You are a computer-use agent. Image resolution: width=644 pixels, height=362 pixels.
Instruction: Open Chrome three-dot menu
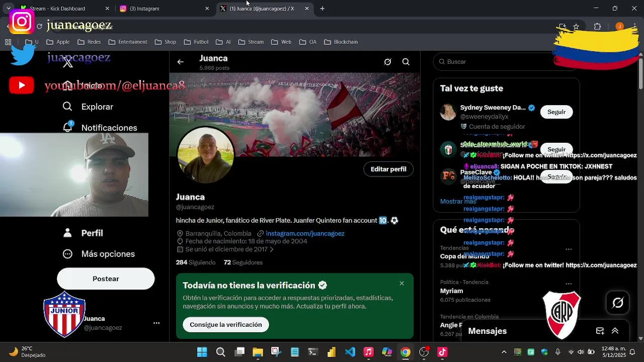click(634, 27)
